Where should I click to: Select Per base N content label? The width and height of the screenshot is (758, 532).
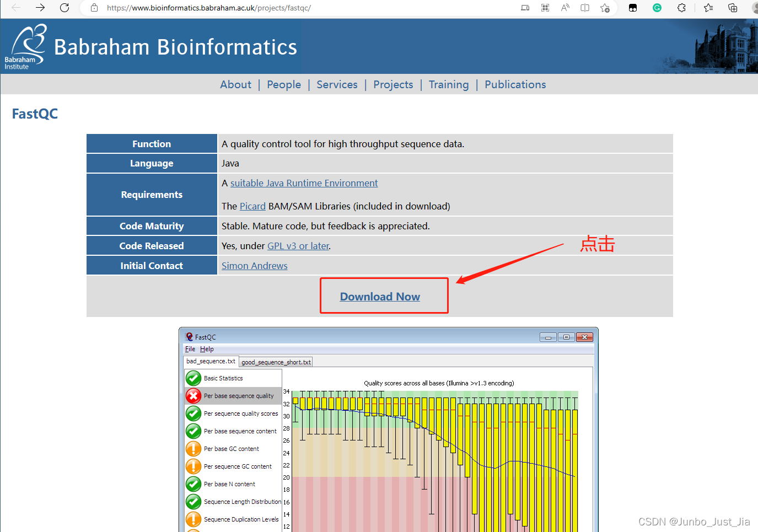click(x=229, y=484)
